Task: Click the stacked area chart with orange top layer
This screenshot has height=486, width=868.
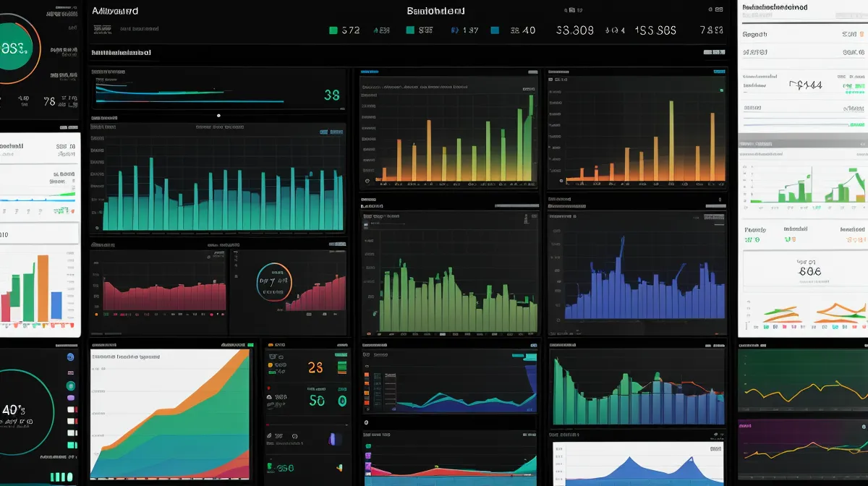Action: point(169,412)
